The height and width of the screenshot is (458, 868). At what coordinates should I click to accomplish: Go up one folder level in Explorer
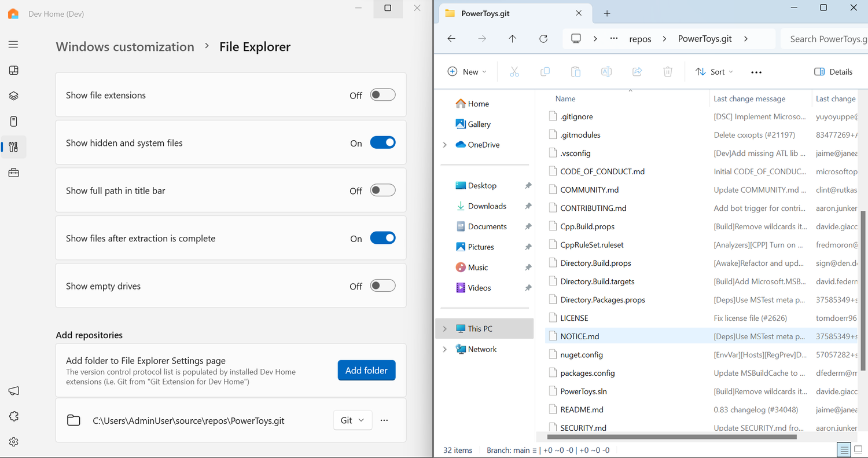pos(512,39)
